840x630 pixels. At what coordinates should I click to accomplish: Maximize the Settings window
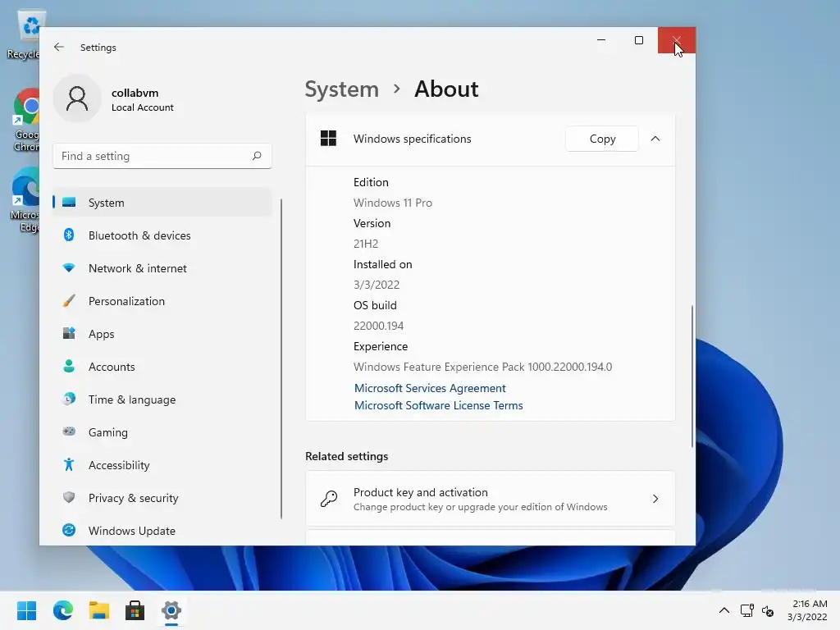click(638, 40)
